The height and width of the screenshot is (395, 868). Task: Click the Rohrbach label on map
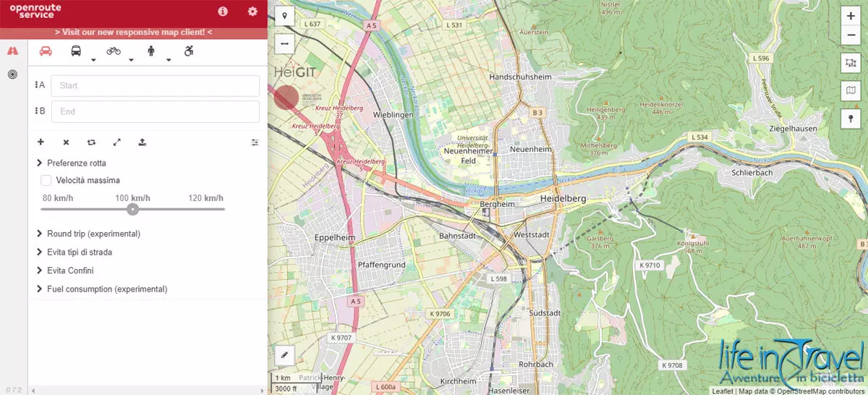click(x=537, y=365)
